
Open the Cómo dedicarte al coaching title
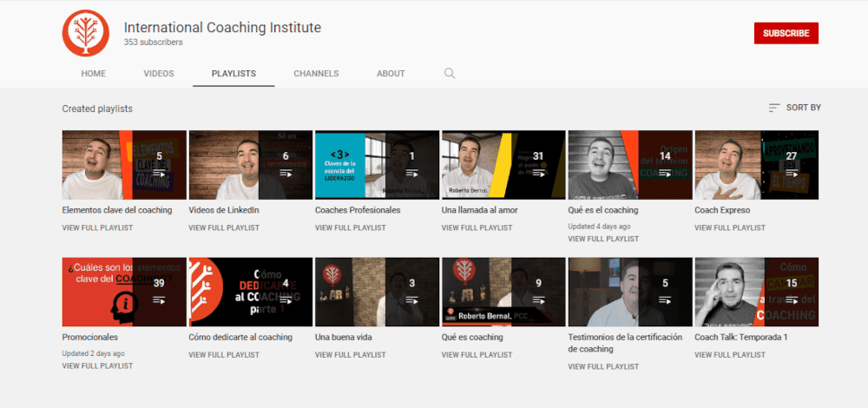tap(240, 337)
